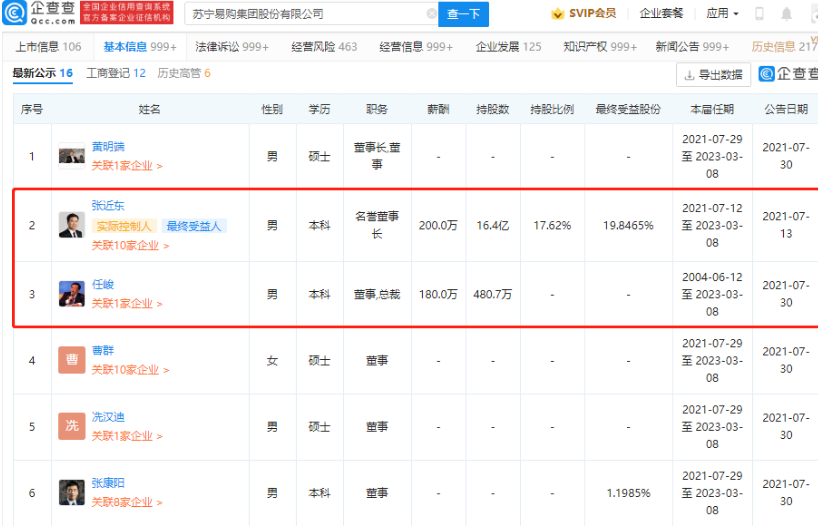Expand 关联10家企业 under 张近东
The height and width of the screenshot is (528, 818).
127,245
